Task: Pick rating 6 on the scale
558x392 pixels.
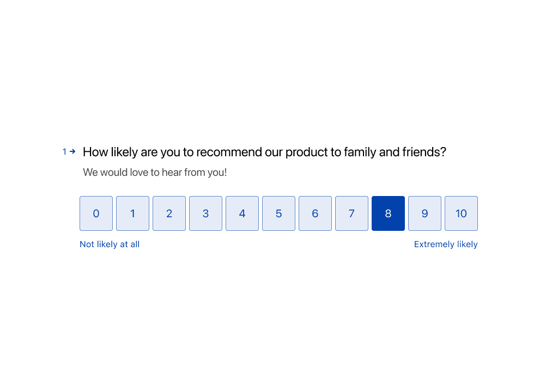Action: click(315, 213)
